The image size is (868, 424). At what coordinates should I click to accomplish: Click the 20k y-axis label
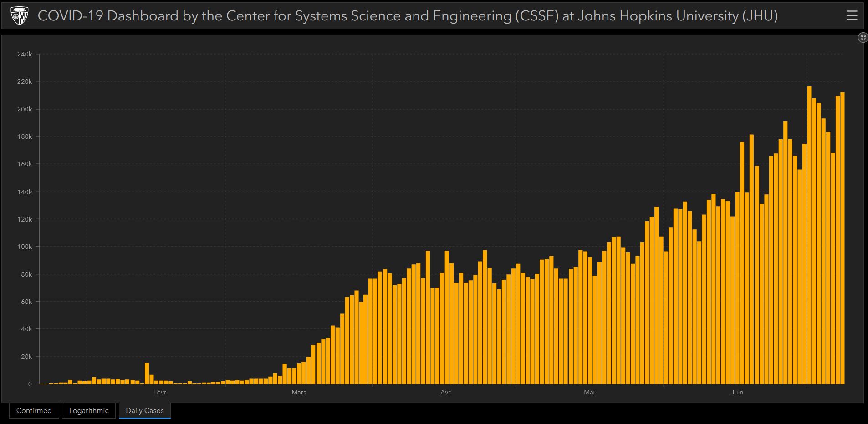click(x=26, y=357)
